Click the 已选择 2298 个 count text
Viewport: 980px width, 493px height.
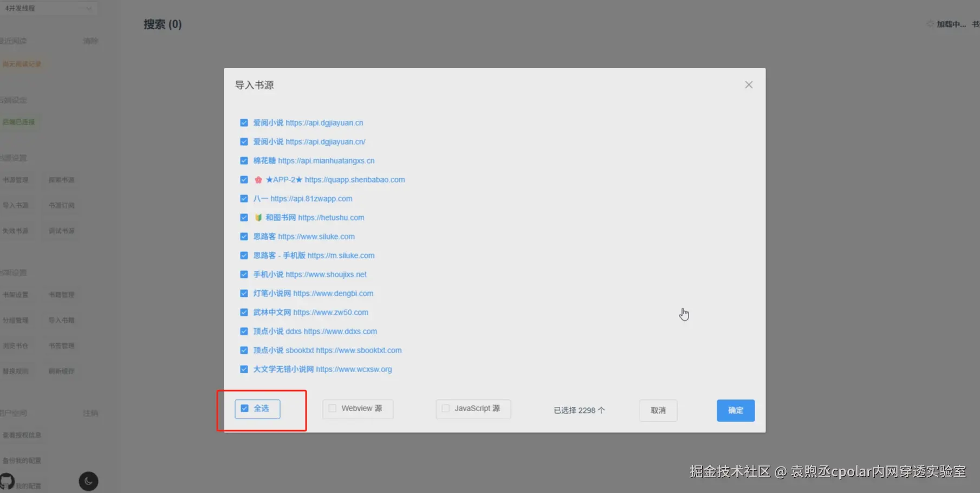(x=579, y=411)
